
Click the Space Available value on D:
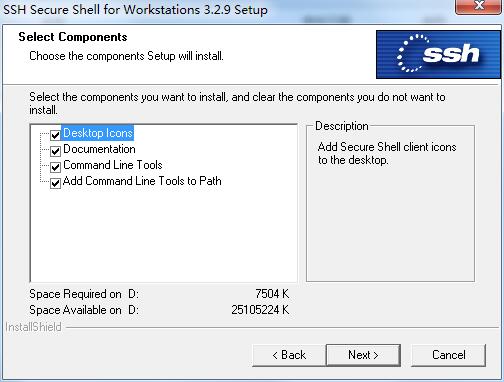[260, 310]
